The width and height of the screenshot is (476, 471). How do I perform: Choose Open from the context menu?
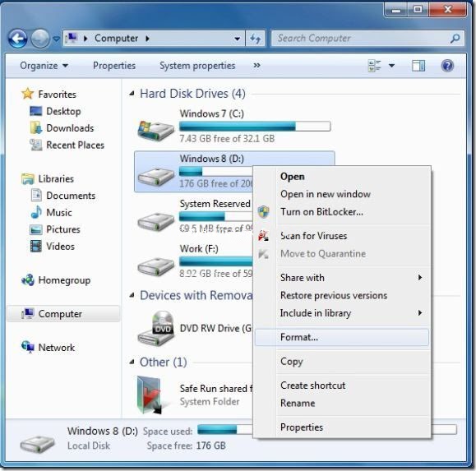(x=342, y=177)
